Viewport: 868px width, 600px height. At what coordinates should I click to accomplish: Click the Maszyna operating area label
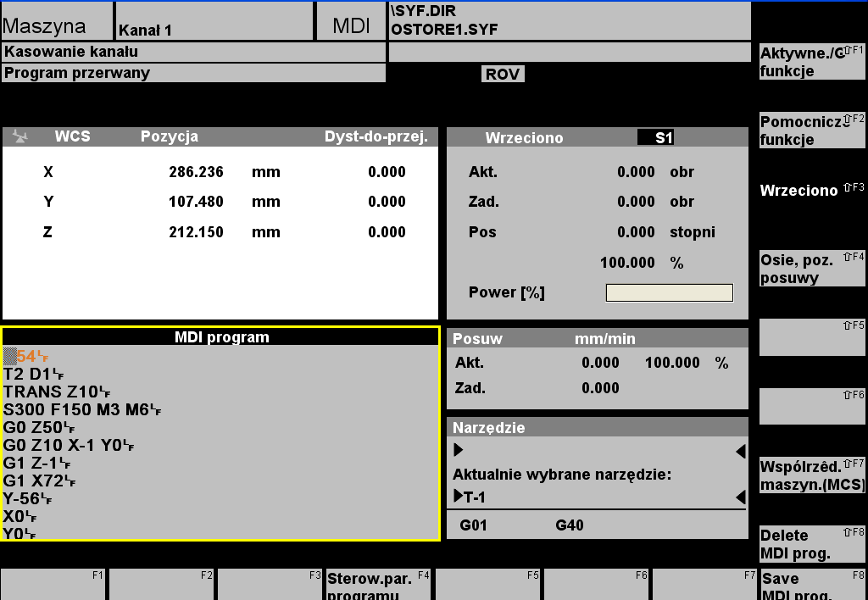(58, 21)
